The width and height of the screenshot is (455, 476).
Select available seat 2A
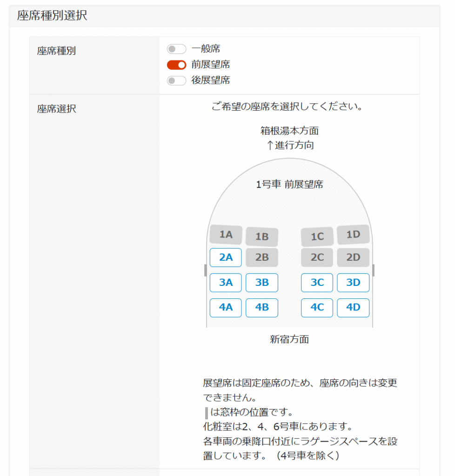point(226,258)
